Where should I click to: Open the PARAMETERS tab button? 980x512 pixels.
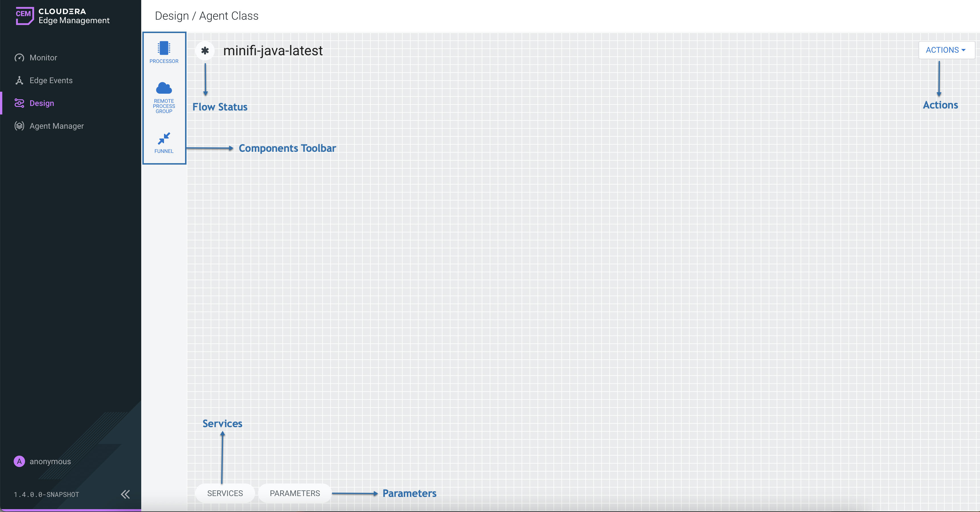click(x=295, y=493)
